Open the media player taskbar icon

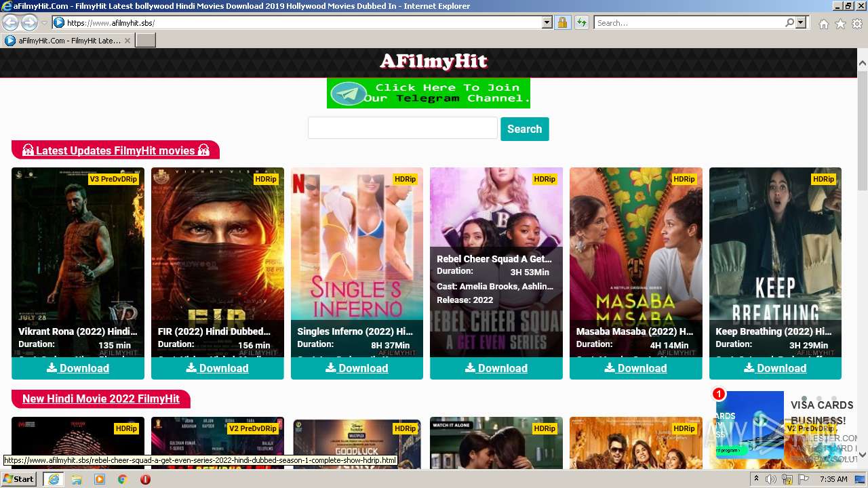tap(100, 479)
